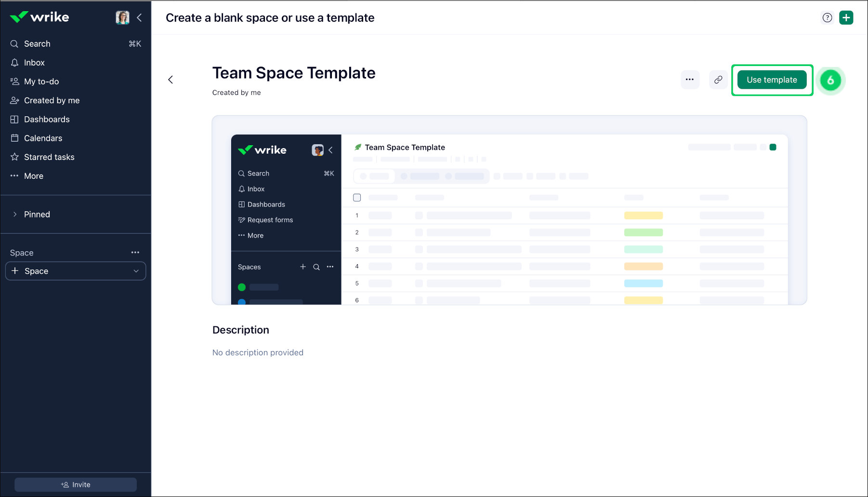Open Starred tasks in the sidebar
868x497 pixels.
(x=49, y=157)
